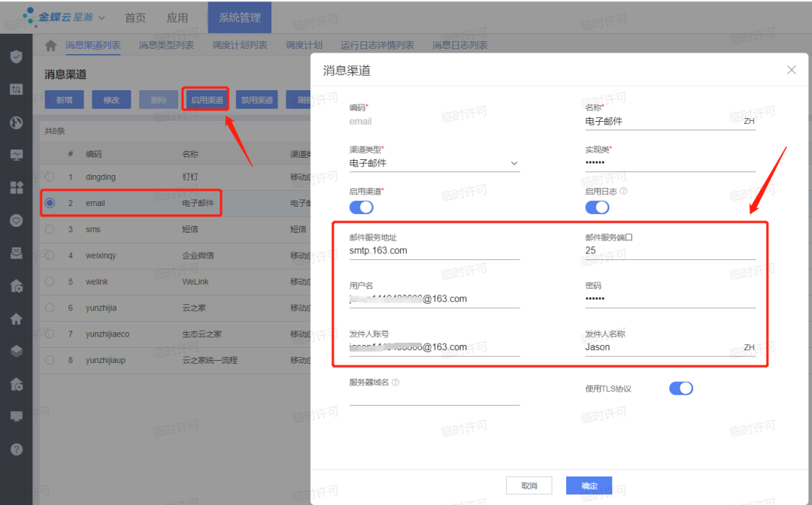The width and height of the screenshot is (812, 505).
Task: Click the 密码 input field
Action: point(670,299)
